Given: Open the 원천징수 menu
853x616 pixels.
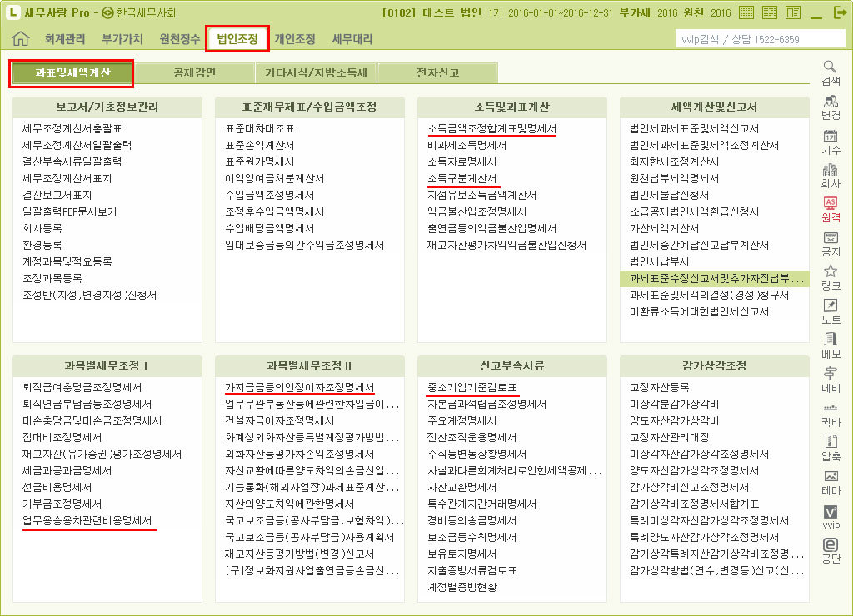Looking at the screenshot, I should click(180, 39).
